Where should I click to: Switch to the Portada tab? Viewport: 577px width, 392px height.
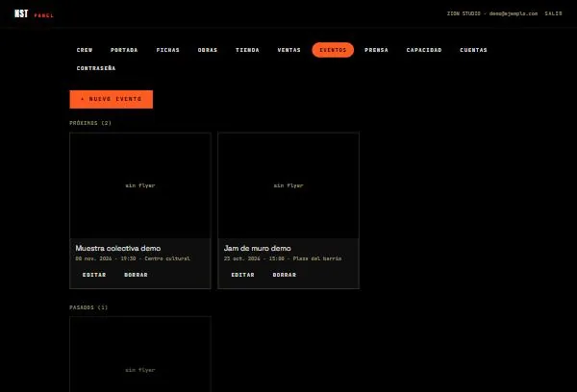coord(124,50)
